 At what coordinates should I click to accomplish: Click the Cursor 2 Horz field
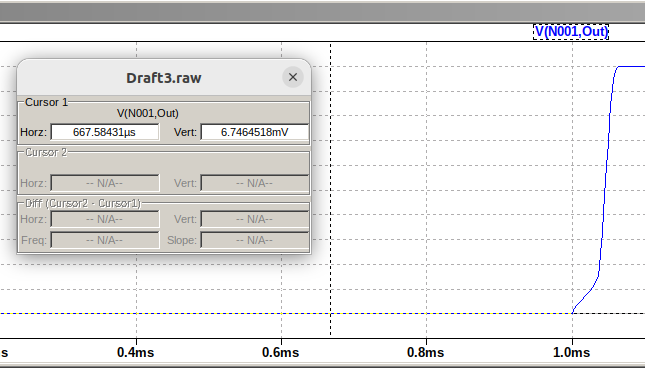tap(105, 183)
